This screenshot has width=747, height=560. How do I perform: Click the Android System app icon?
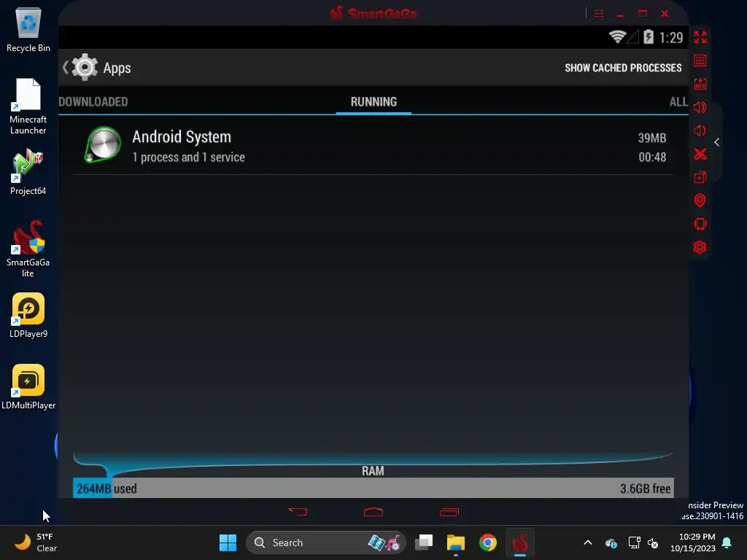coord(102,145)
